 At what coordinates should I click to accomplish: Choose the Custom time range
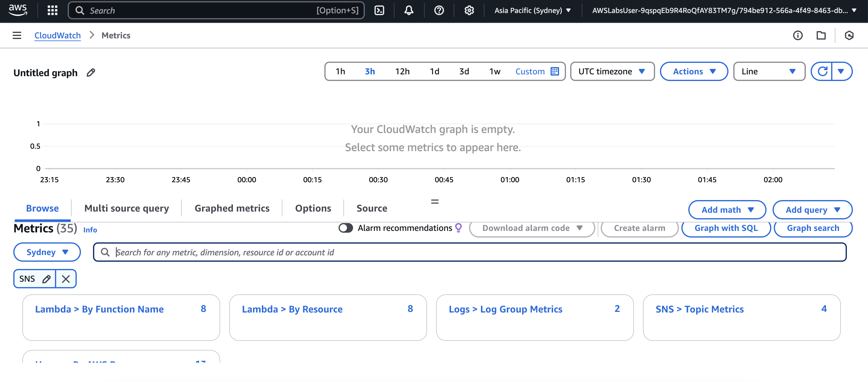click(530, 72)
